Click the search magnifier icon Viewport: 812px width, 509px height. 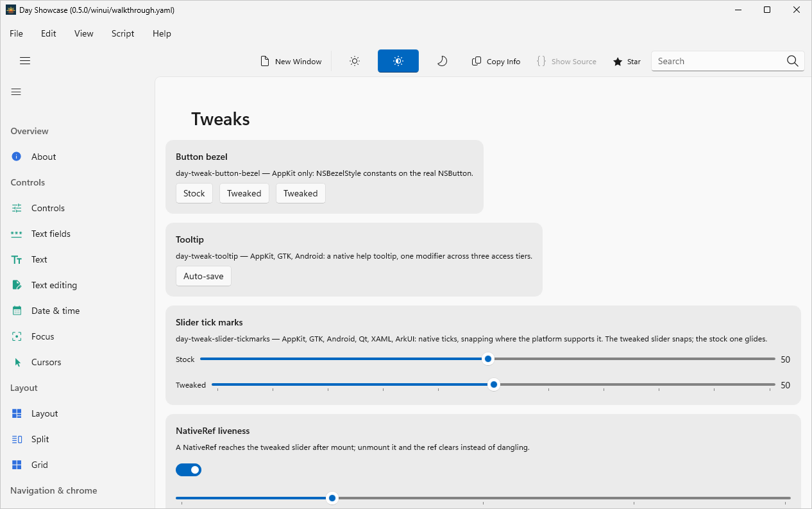(x=793, y=61)
